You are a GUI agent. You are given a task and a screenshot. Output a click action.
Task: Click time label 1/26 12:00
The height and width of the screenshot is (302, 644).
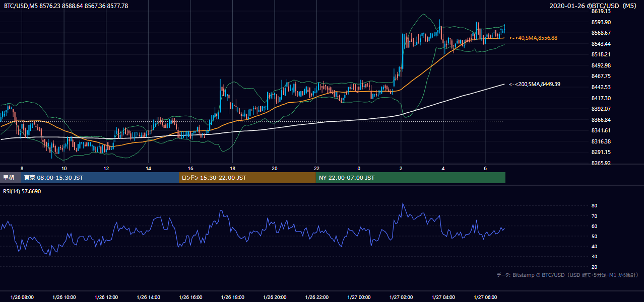pos(106,297)
